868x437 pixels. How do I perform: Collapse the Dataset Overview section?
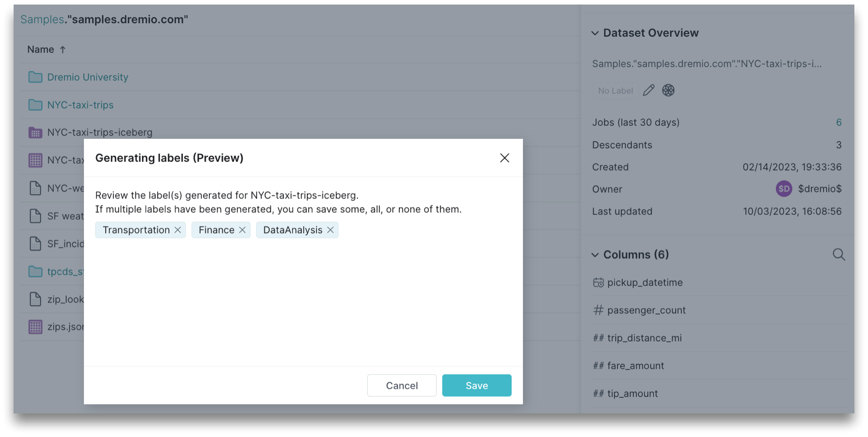point(595,33)
